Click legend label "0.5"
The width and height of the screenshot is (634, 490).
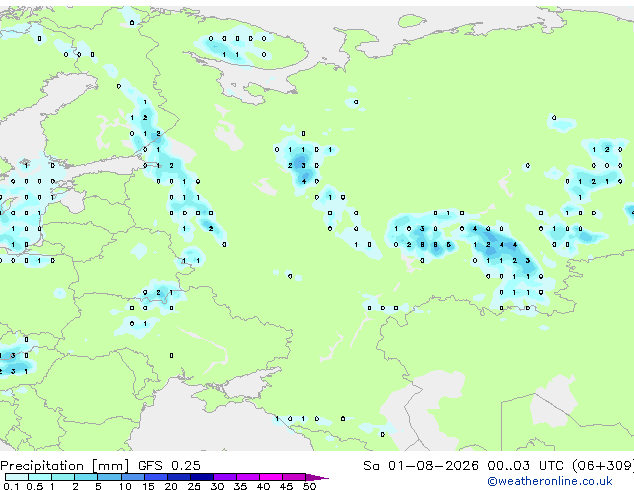click(x=35, y=486)
